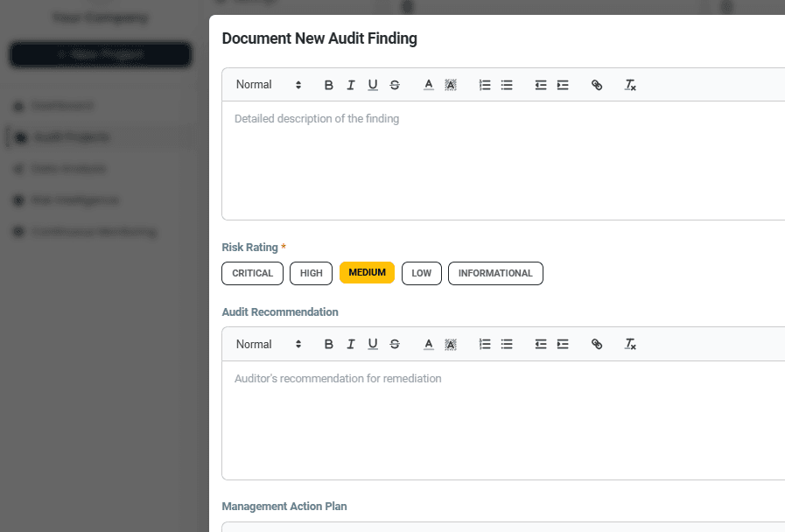
Task: Click the New Project button in the sidebar
Action: [100, 53]
